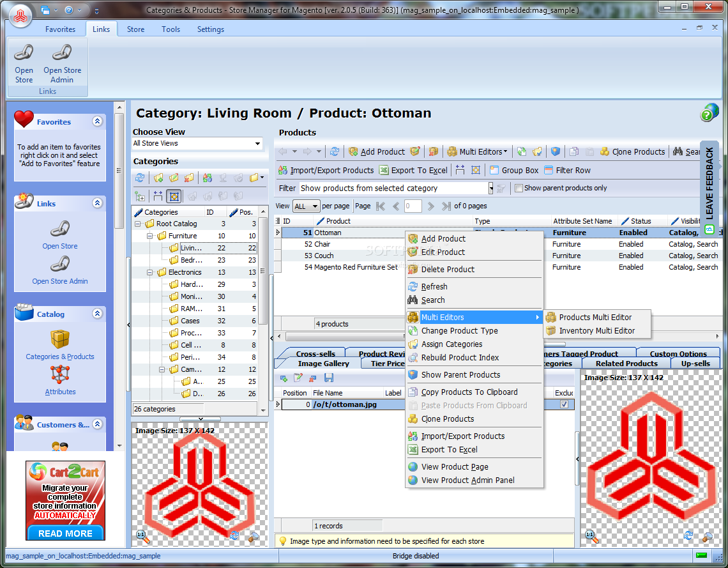Open the Settings ribbon tab
Viewport: 728px width, 568px height.
click(211, 29)
